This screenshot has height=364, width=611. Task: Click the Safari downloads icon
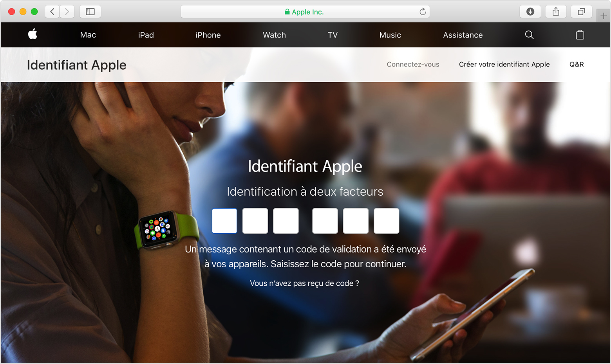[x=530, y=12]
